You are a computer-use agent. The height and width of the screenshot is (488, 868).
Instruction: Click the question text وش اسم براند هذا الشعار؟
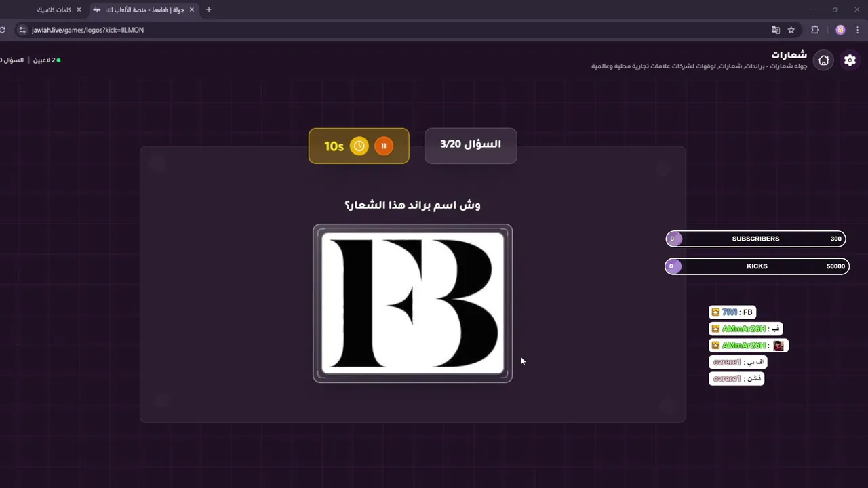point(412,205)
